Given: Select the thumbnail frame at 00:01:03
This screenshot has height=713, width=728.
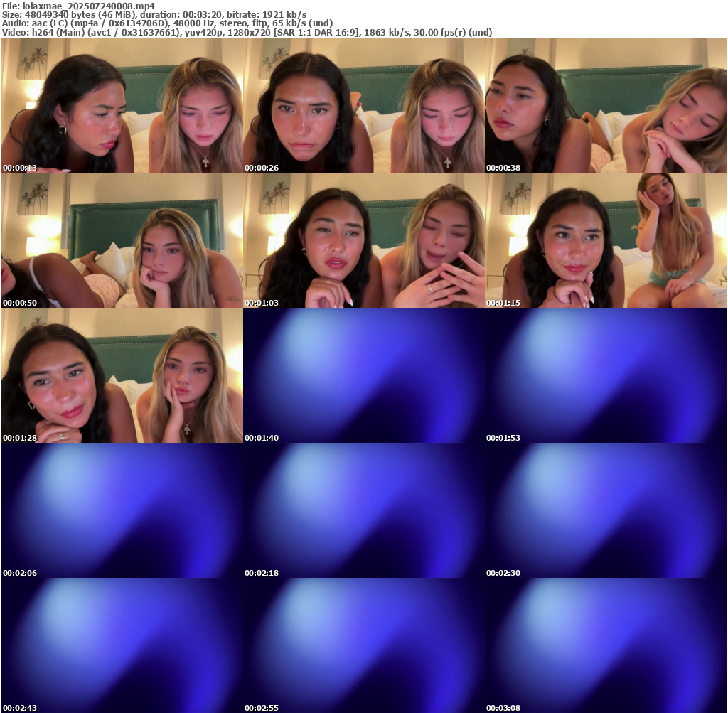Looking at the screenshot, I should [364, 240].
